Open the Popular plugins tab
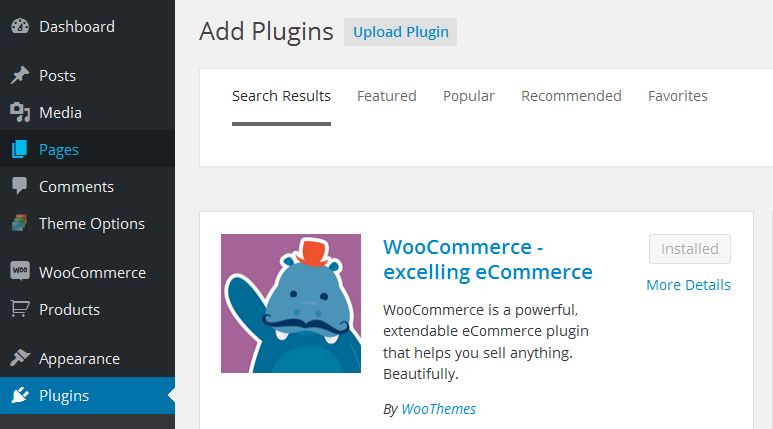The height and width of the screenshot is (429, 773). pyautogui.click(x=469, y=96)
